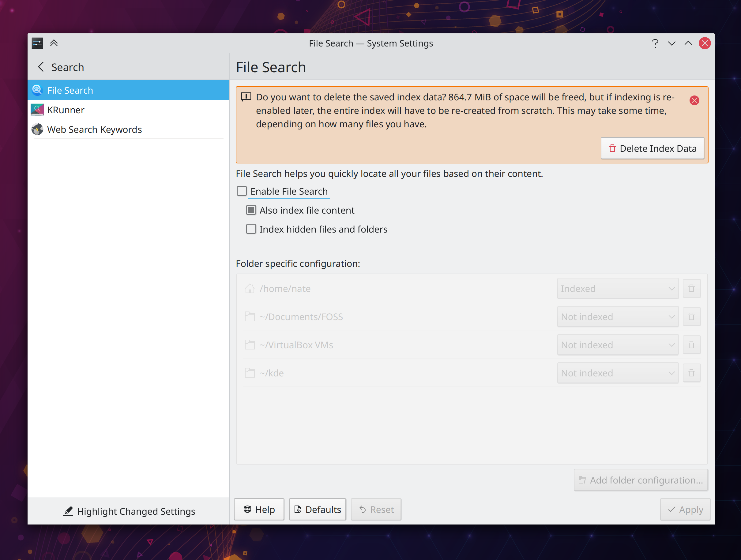This screenshot has height=560, width=741.
Task: Open the Indexed dropdown for /home/nate
Action: 617,289
